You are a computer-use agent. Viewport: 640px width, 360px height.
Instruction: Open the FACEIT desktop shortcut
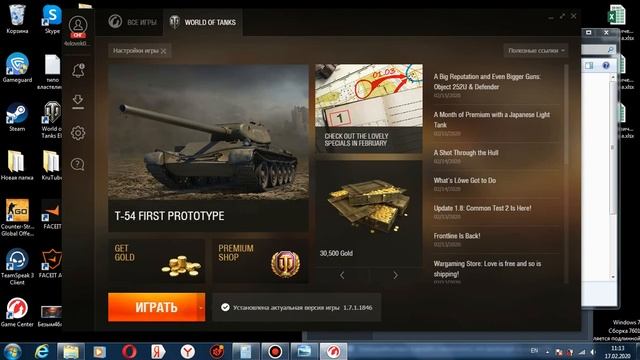pyautogui.click(x=52, y=214)
